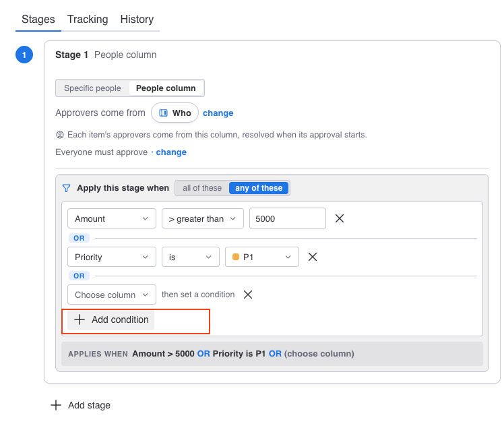Click the column icon in Who chip
Screen dimensions: 504x430
pos(163,113)
